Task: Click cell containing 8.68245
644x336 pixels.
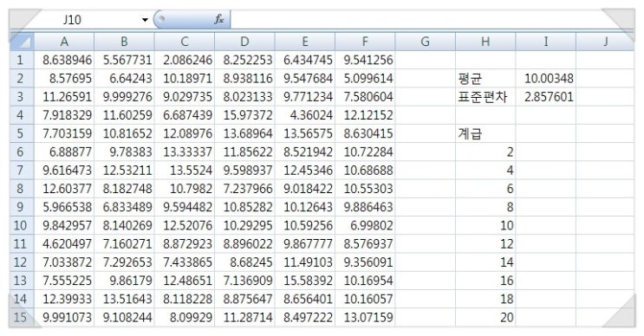Action: (x=244, y=262)
